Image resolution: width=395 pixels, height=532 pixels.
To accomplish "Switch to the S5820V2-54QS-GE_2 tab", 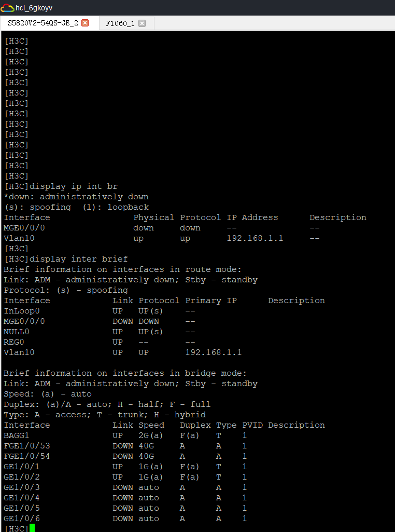I will point(43,23).
